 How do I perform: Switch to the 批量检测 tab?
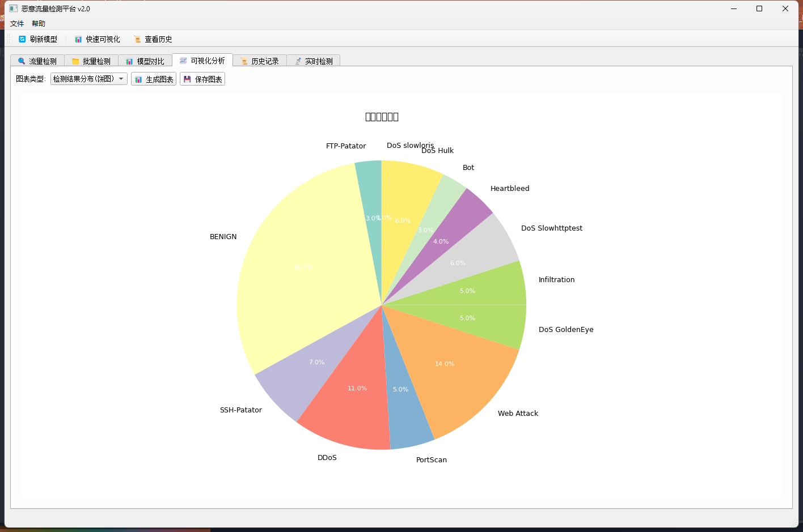(91, 61)
